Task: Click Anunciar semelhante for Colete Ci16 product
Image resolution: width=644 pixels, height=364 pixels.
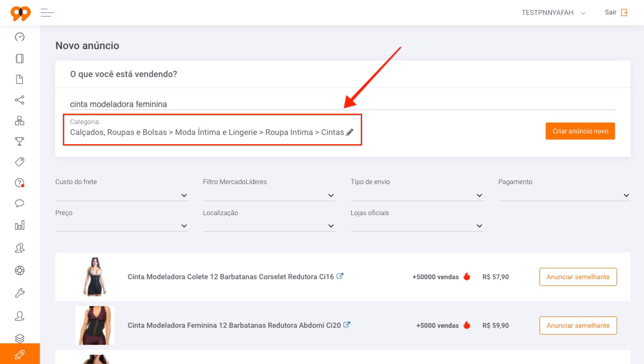Action: pos(578,277)
